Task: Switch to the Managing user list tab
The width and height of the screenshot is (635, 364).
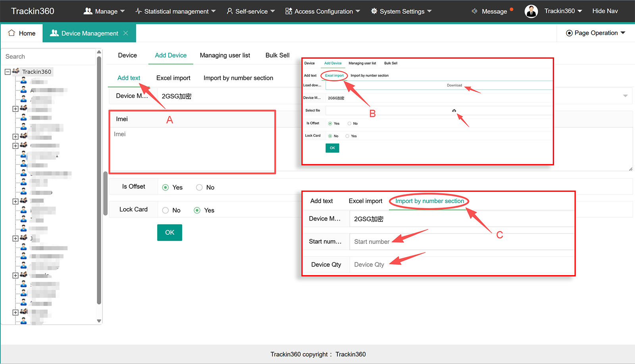Action: 225,56
